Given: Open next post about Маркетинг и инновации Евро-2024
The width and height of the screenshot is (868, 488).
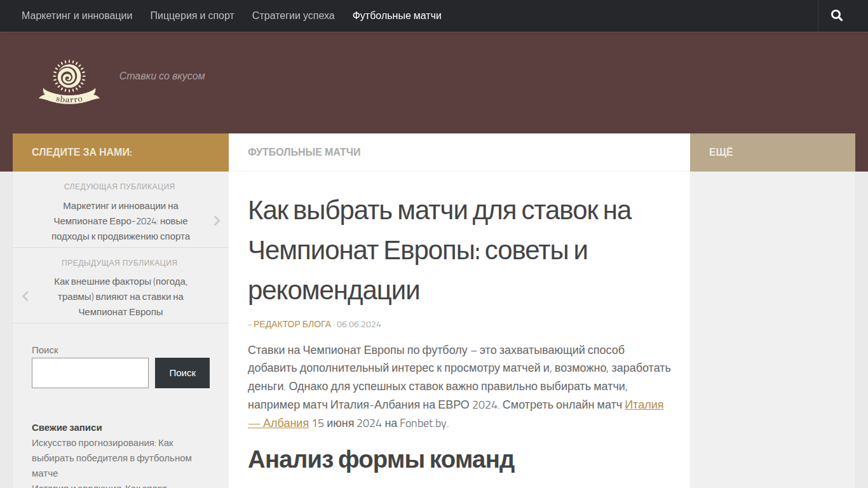Looking at the screenshot, I should point(121,221).
